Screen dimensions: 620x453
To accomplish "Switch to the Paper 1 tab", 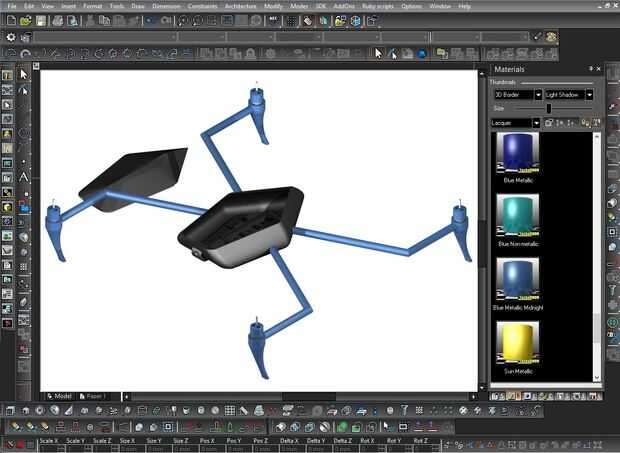I will coord(93,396).
